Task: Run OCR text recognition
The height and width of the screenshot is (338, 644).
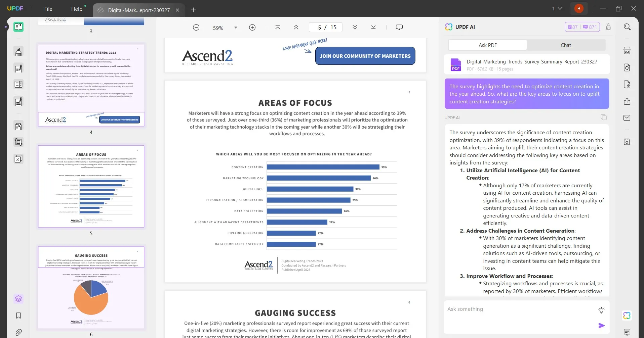Action: 627,51
